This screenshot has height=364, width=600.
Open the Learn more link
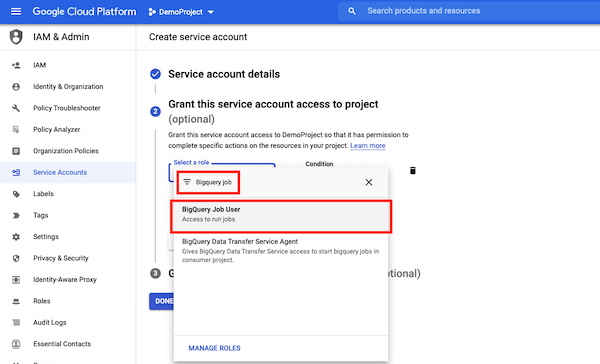[367, 145]
